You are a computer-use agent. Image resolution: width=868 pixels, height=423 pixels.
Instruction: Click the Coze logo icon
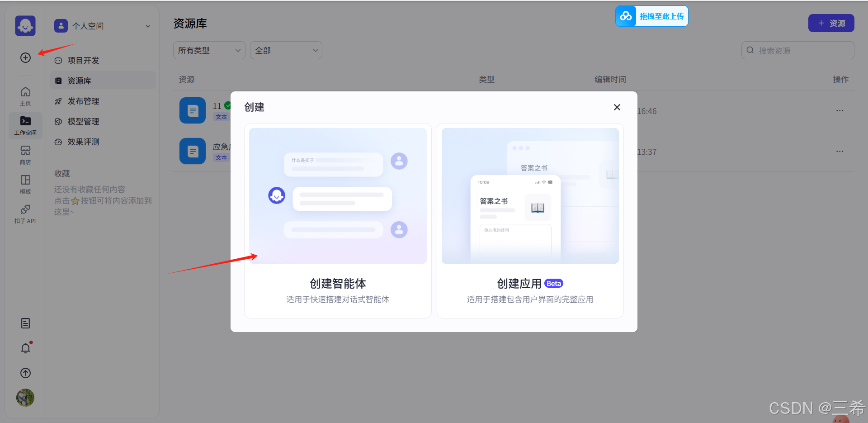point(25,26)
